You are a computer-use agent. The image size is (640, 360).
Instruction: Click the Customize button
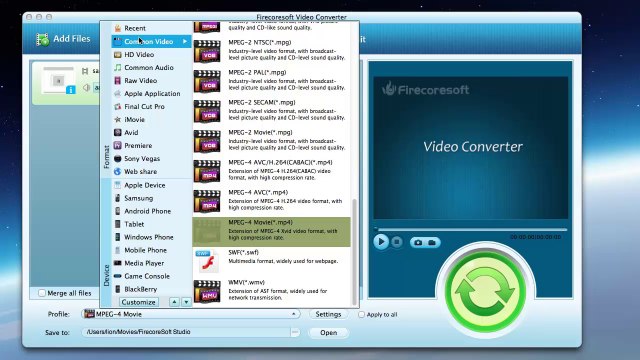(139, 302)
